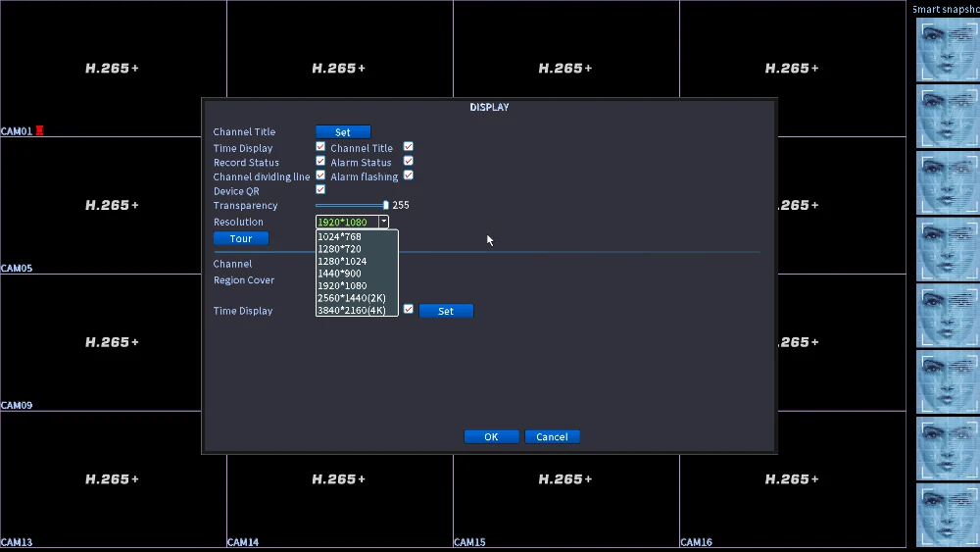Screen dimensions: 980x552
Task: Uncheck the Channel Title checkbox
Action: pyautogui.click(x=408, y=146)
